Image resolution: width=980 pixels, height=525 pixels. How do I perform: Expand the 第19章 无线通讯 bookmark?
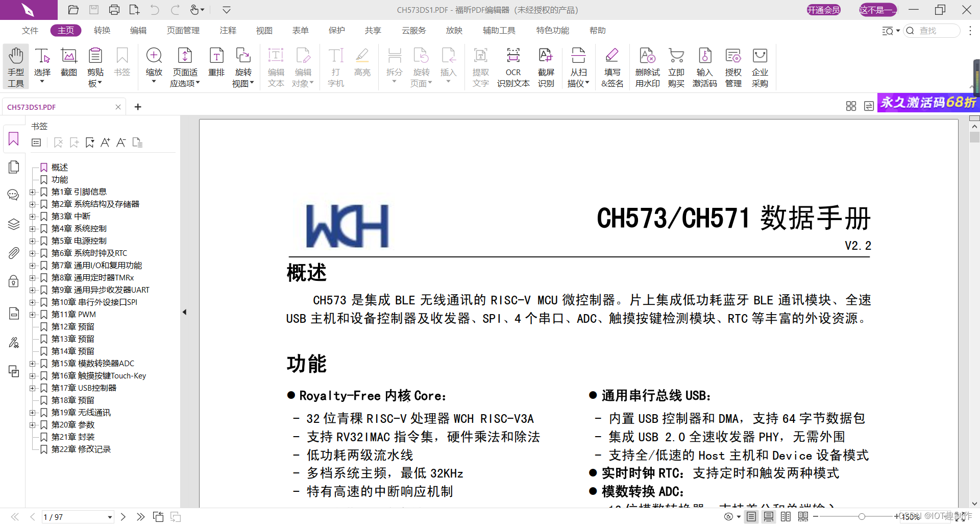33,413
